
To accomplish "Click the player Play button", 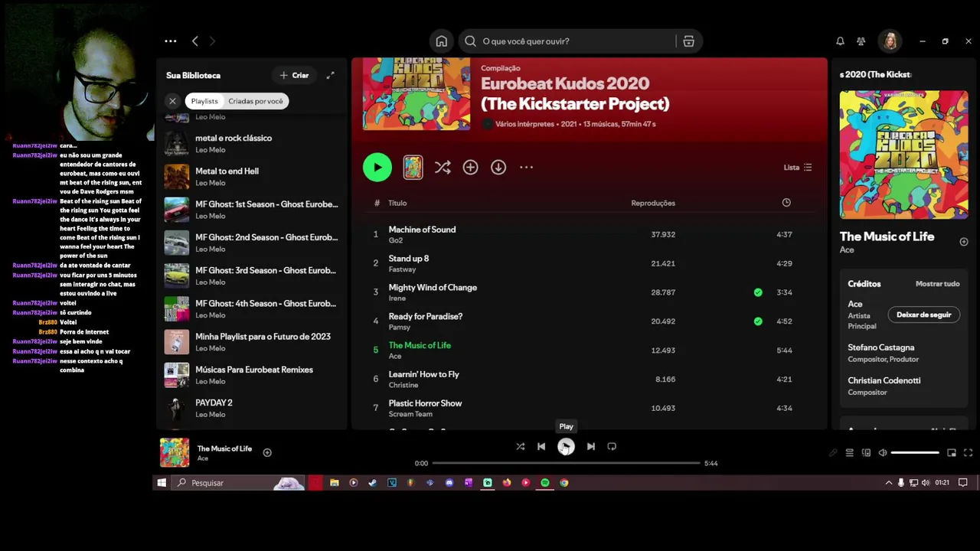I will pyautogui.click(x=566, y=446).
